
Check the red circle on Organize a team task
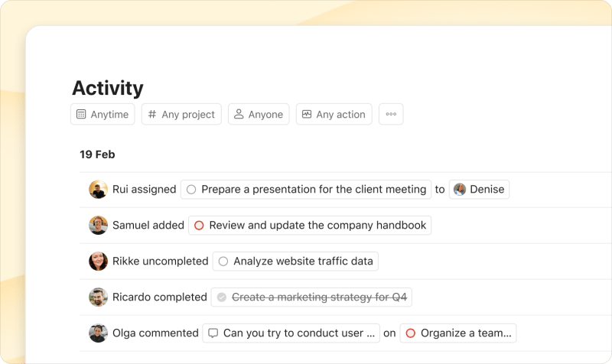[x=411, y=333]
